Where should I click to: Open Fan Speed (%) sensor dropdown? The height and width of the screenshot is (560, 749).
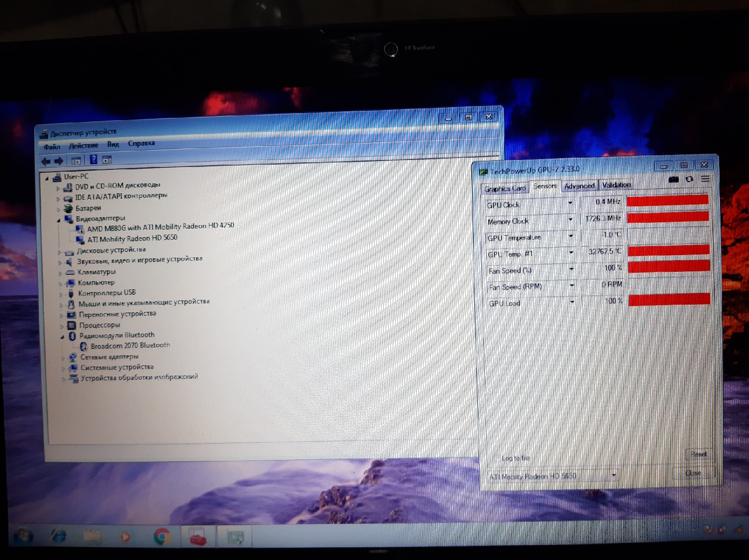point(571,269)
